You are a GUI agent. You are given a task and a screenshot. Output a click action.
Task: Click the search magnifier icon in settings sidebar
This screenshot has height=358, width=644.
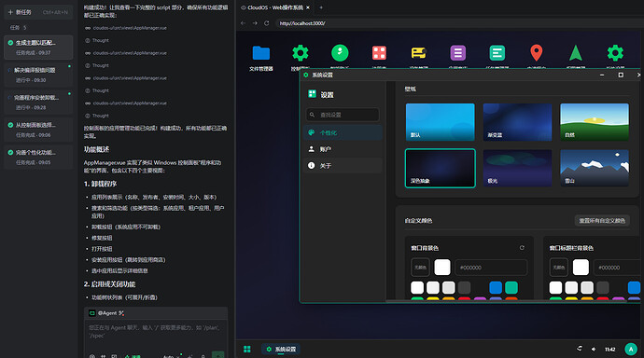pos(312,115)
